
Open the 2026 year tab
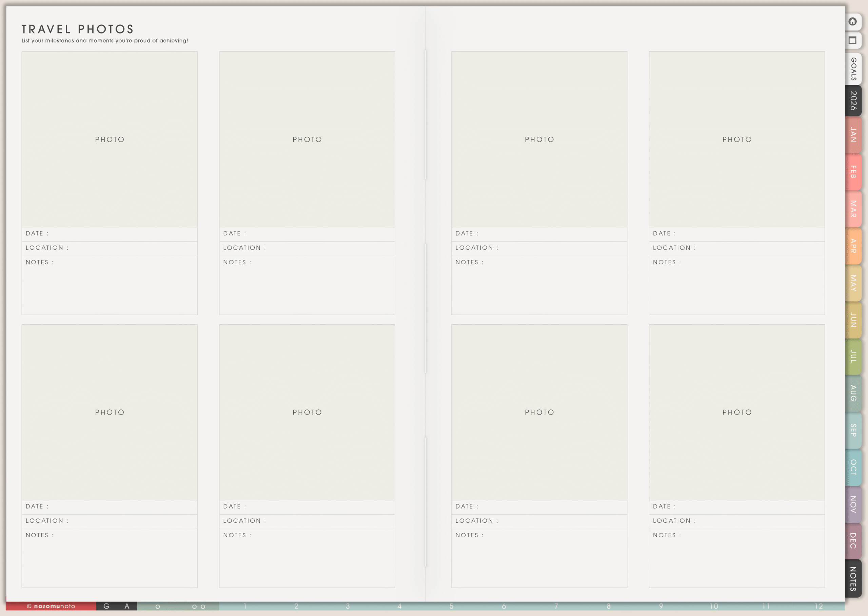coord(853,100)
